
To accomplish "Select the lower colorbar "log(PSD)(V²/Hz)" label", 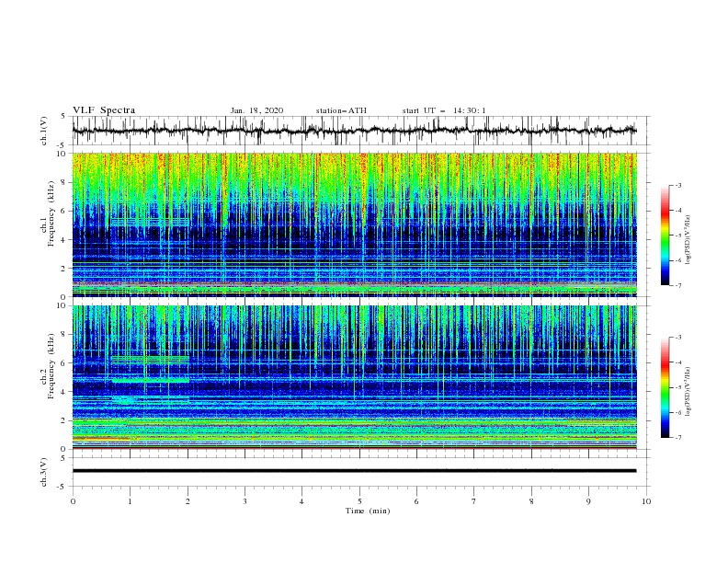I will tap(688, 392).
